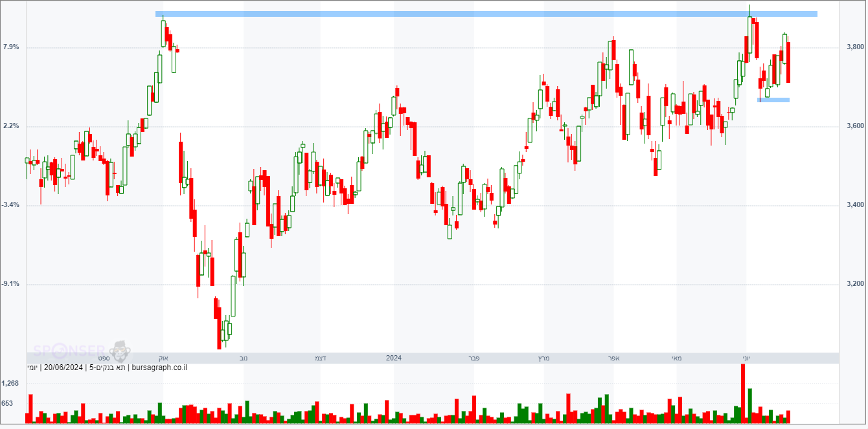This screenshot has height=429, width=868.
Task: Click the 2.2% percent axis label
Action: 11,126
